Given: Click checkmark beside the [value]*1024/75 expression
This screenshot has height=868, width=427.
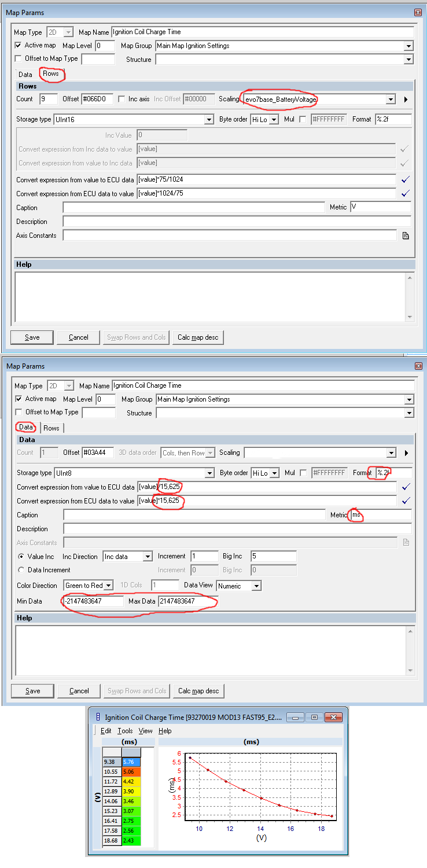Looking at the screenshot, I should pos(405,193).
